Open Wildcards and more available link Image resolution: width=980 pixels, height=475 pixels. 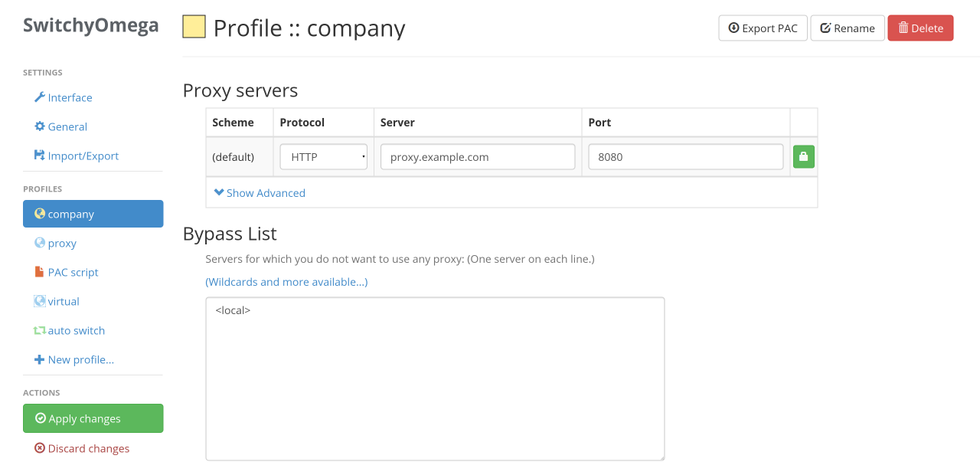click(286, 282)
